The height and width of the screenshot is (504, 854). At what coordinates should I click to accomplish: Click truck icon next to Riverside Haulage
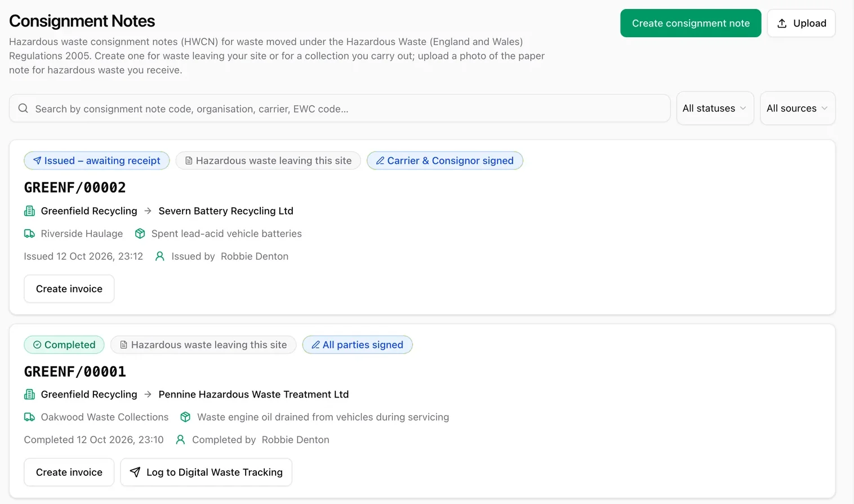(x=29, y=233)
